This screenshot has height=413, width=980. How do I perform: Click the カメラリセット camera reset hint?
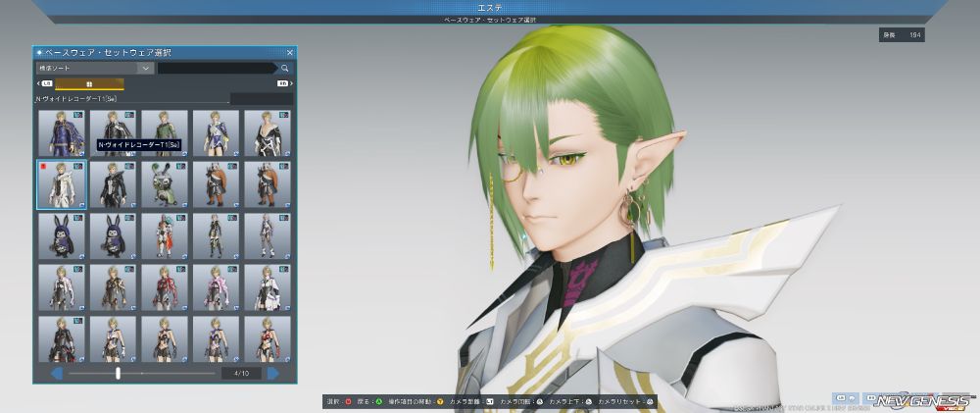625,401
